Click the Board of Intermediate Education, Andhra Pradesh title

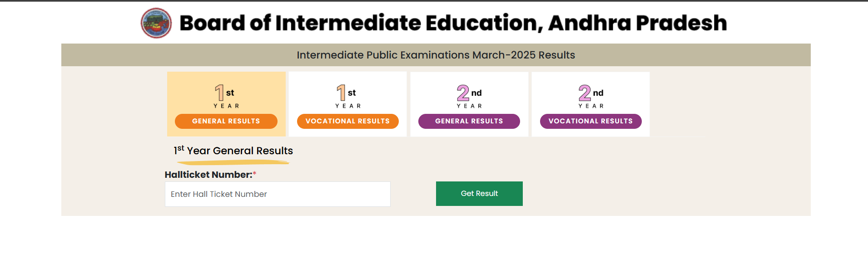click(x=453, y=23)
